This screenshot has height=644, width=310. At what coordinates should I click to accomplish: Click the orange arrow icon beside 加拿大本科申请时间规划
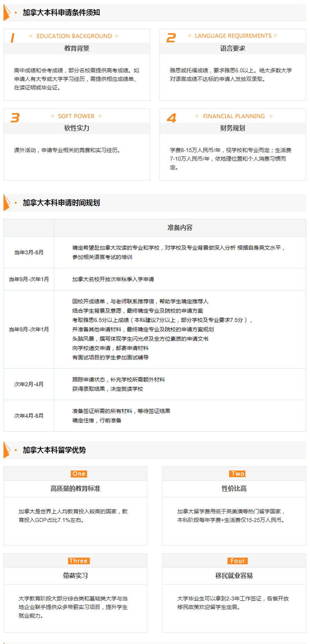7,203
